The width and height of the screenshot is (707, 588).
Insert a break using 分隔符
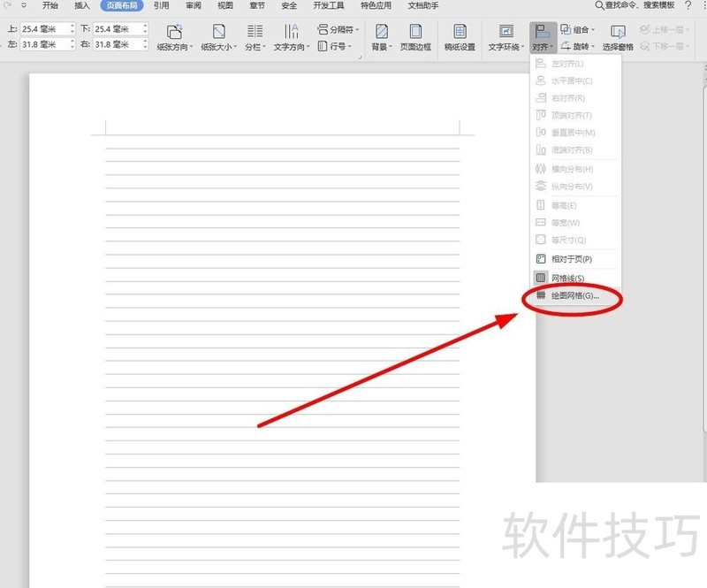click(340, 29)
